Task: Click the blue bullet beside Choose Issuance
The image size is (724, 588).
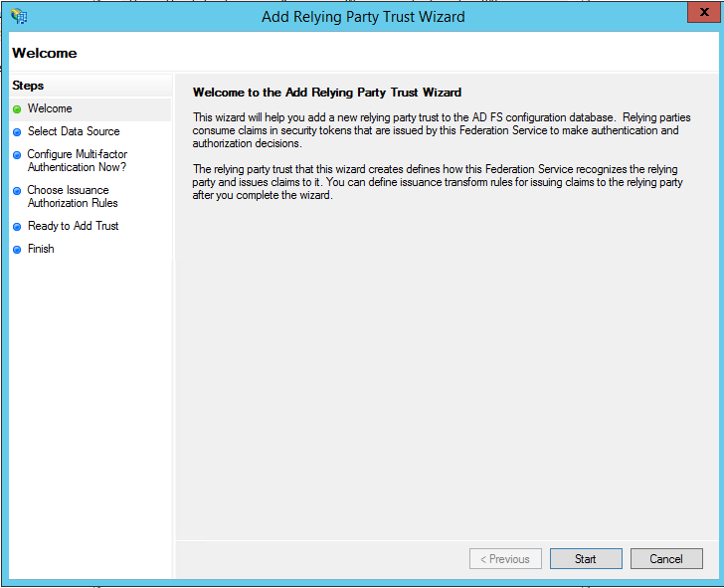Action: (17, 191)
